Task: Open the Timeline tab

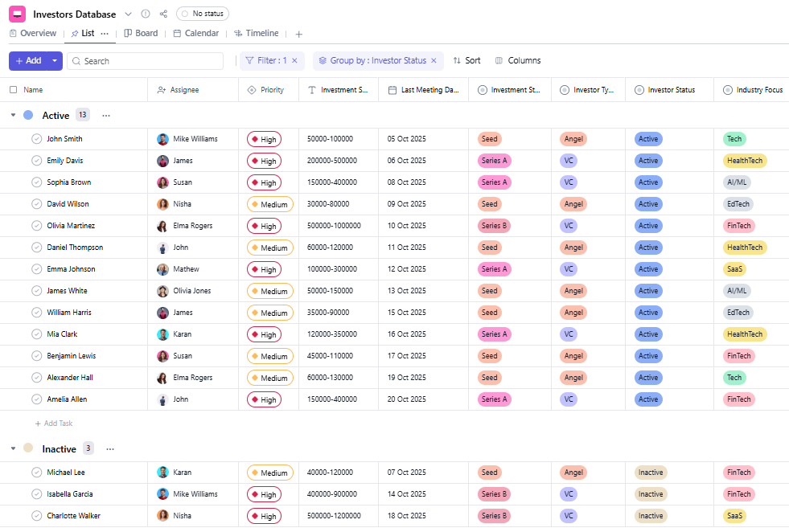Action: [x=256, y=34]
